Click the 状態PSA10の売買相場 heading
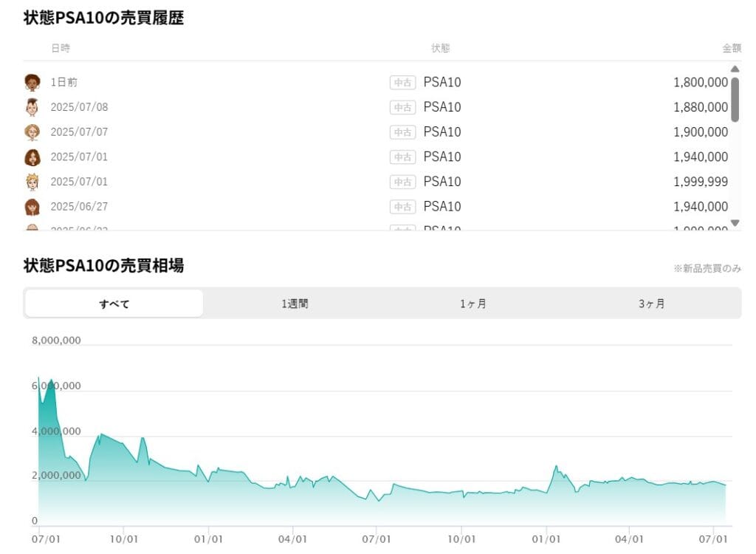756x554 pixels. (103, 265)
